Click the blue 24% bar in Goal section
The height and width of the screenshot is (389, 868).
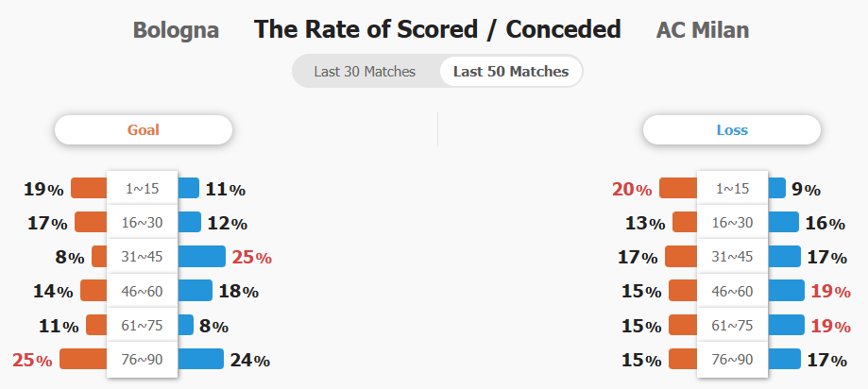click(x=200, y=359)
